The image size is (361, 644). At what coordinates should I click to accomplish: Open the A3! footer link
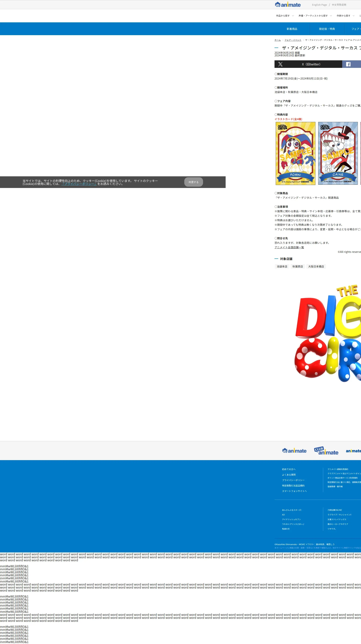pyautogui.click(x=284, y=515)
